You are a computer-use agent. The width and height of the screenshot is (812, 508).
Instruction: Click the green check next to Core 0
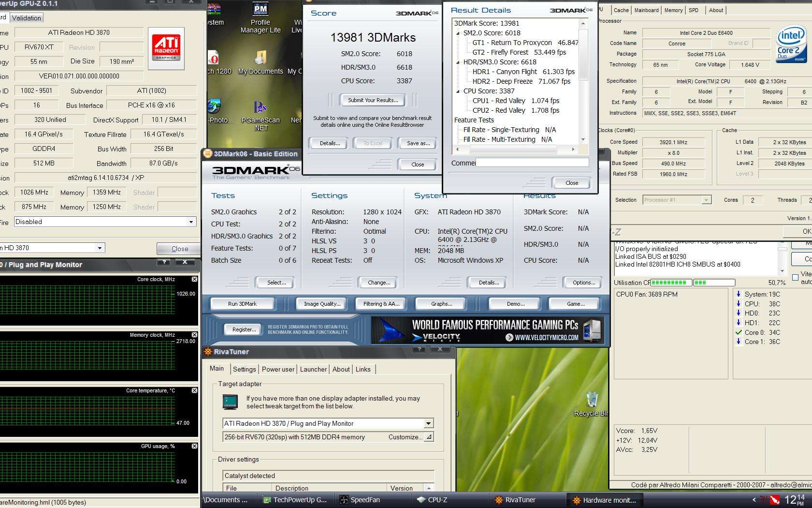coord(739,332)
